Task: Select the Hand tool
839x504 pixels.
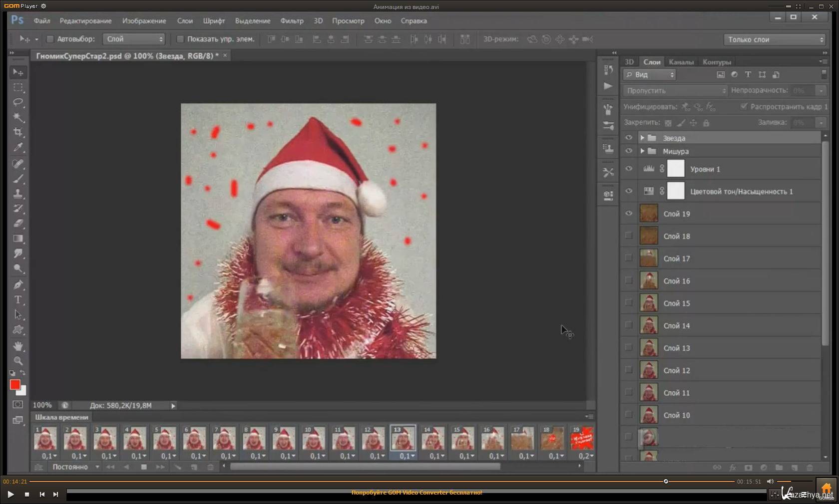Action: 18,346
